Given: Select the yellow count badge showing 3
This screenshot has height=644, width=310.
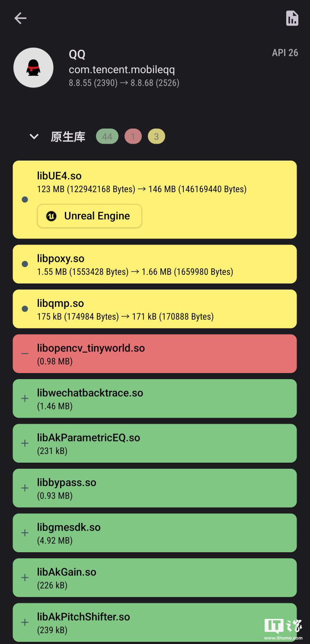Looking at the screenshot, I should [156, 136].
